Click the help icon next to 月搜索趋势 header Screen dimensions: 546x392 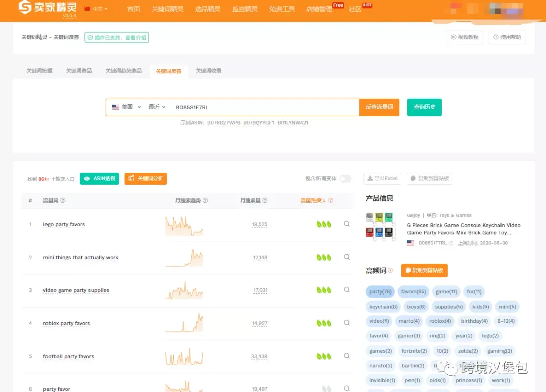[x=205, y=200]
